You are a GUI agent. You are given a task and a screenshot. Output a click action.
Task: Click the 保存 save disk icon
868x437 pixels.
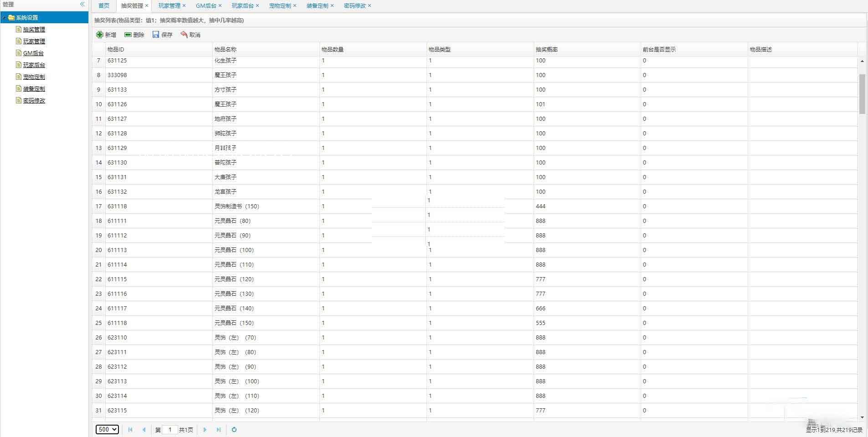pos(156,35)
